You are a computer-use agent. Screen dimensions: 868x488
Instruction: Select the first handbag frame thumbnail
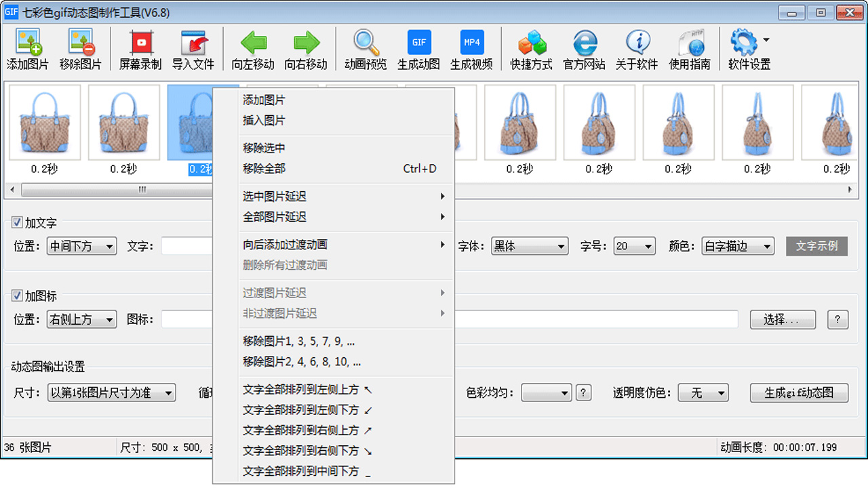click(45, 123)
